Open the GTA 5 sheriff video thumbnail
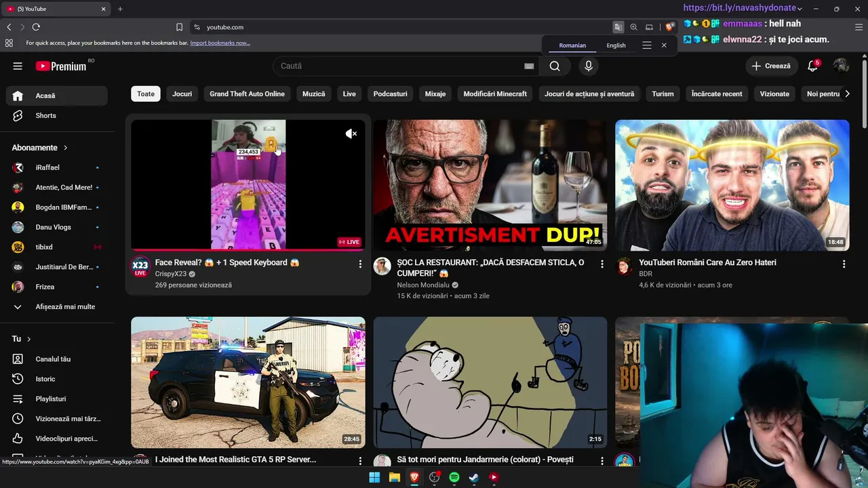868x488 pixels. click(x=248, y=382)
